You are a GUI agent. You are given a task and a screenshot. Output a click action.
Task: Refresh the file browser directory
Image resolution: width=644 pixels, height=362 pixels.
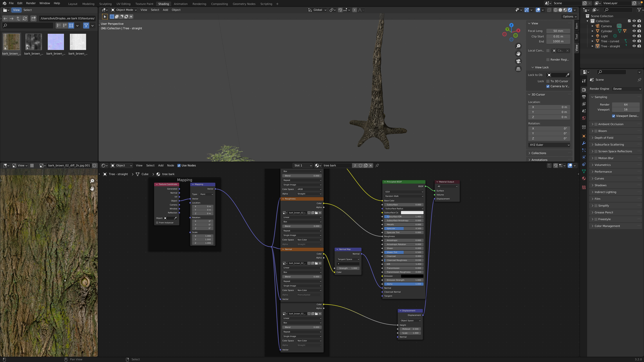[25, 18]
